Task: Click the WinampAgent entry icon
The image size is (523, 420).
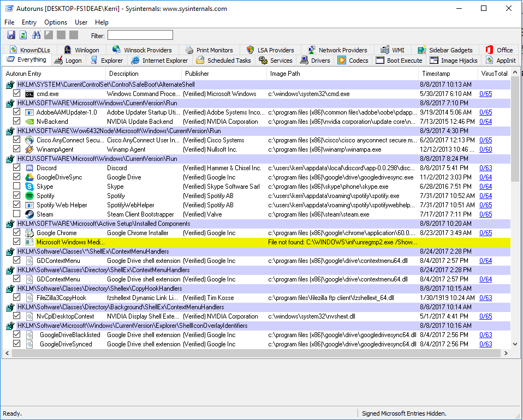Action: point(29,149)
